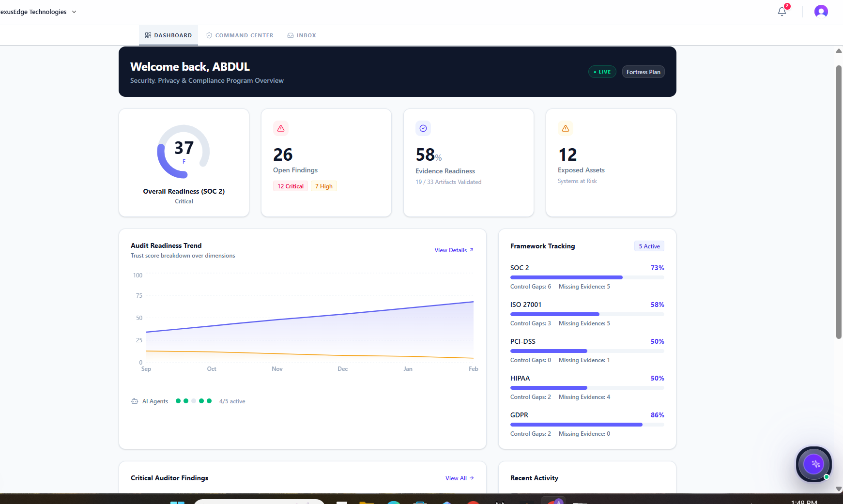
Task: Switch to the Command Center tab
Action: pos(240,35)
